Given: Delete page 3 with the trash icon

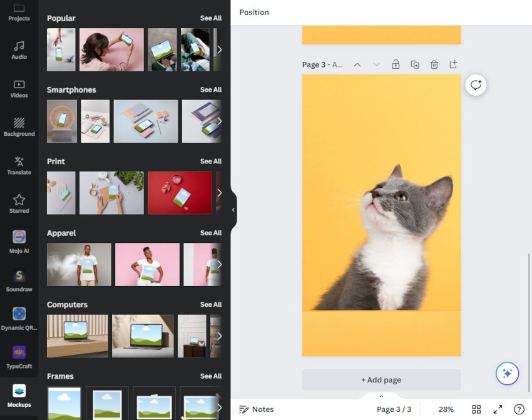Looking at the screenshot, I should click(434, 64).
